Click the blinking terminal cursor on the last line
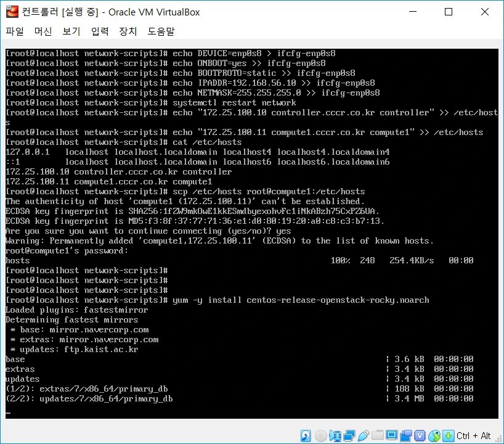Screen dimensions: 504x444 point(8,413)
